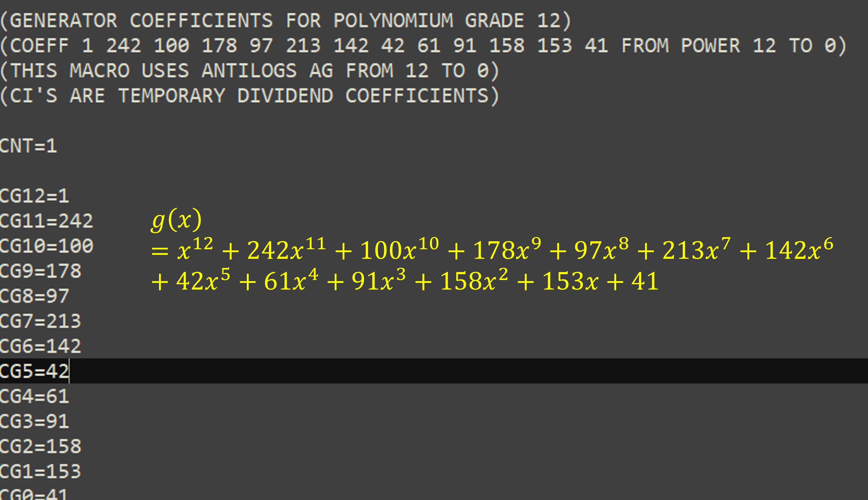Click the CG10=100 line
The height and width of the screenshot is (500, 868).
click(46, 246)
